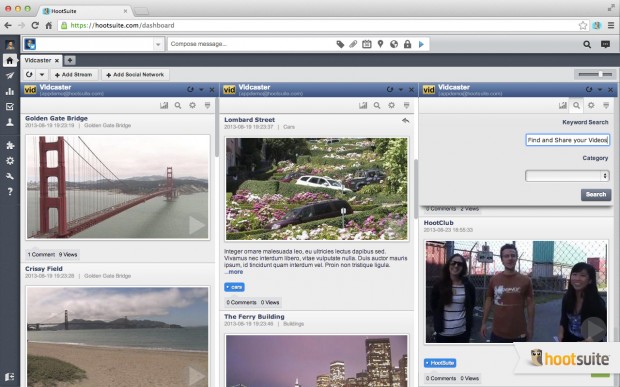
Task: Open gear settings in second stream toolbar
Action: tap(391, 106)
